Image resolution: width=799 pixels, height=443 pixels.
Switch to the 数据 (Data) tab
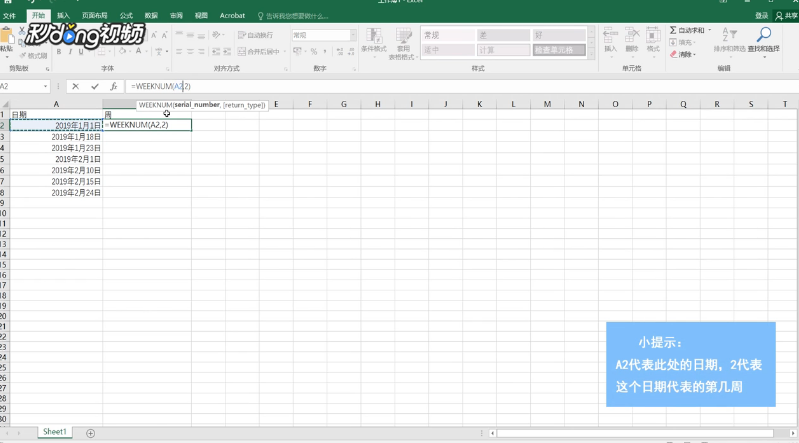click(x=151, y=16)
